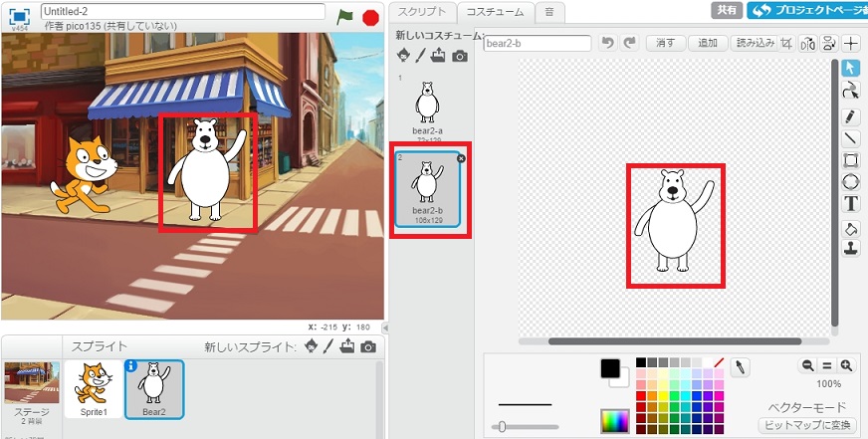Create new sprite from camera icon

click(x=368, y=347)
